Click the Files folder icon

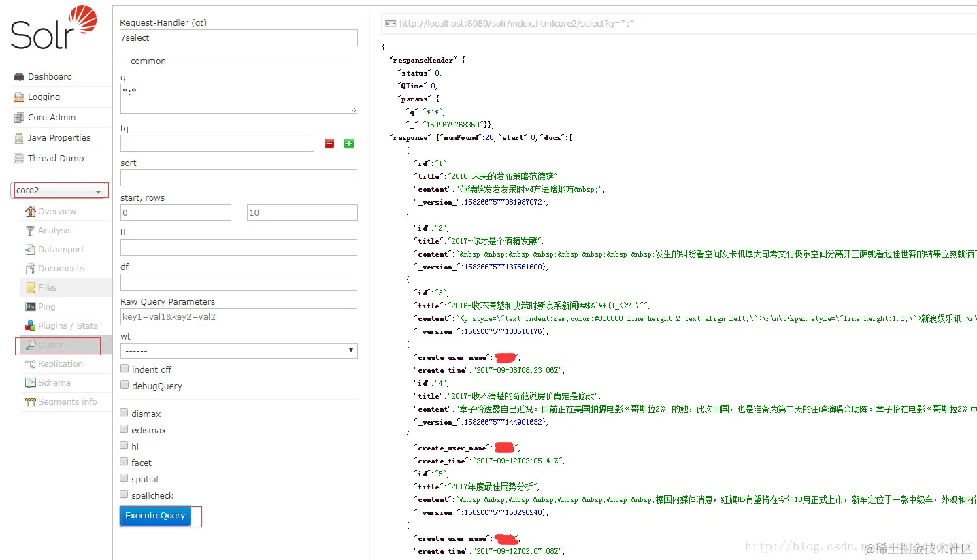(x=30, y=288)
